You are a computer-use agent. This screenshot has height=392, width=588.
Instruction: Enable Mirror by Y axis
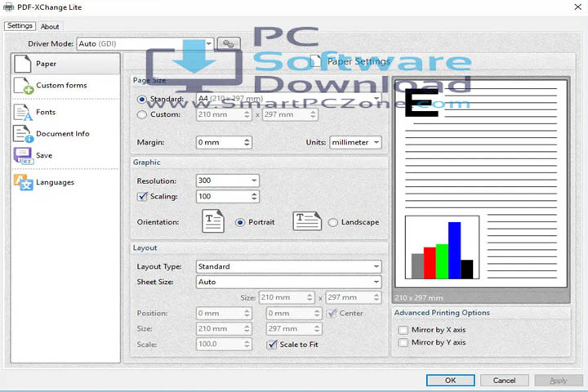click(x=403, y=342)
